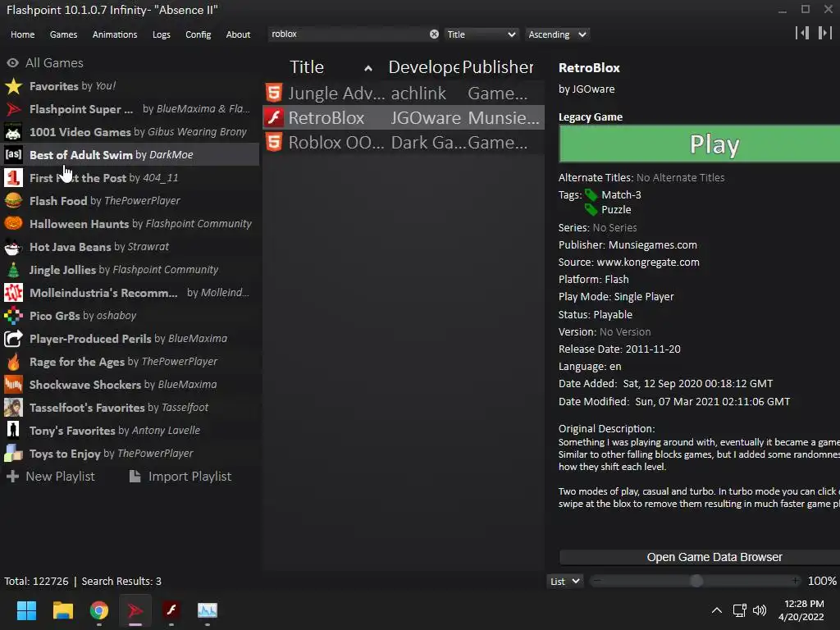The height and width of the screenshot is (630, 840).
Task: Show hidden system tray icons
Action: (x=716, y=610)
